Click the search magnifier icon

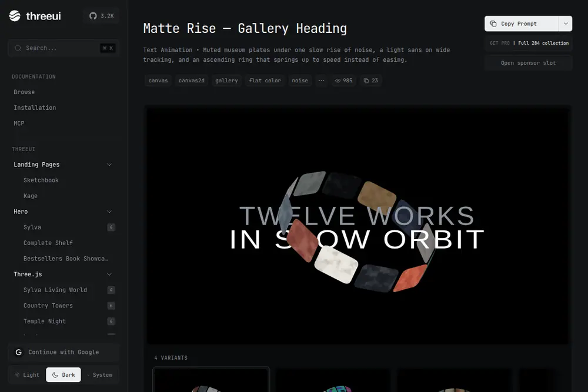pos(18,48)
